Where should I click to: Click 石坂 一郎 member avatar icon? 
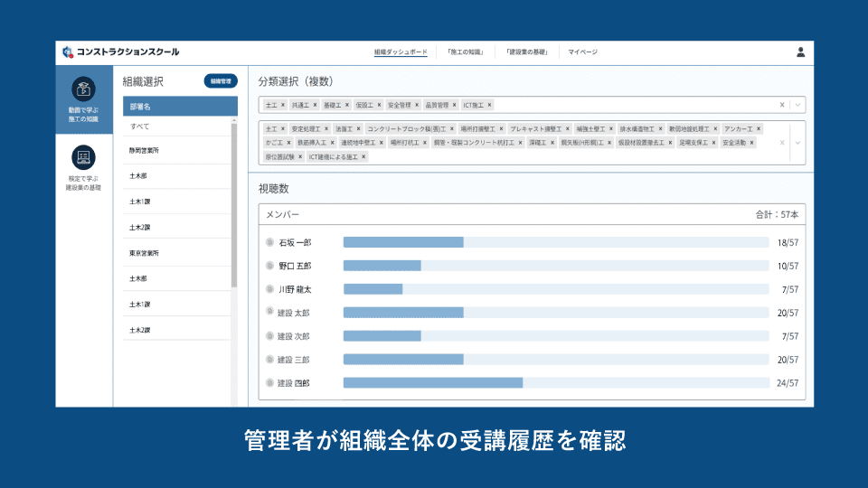269,242
